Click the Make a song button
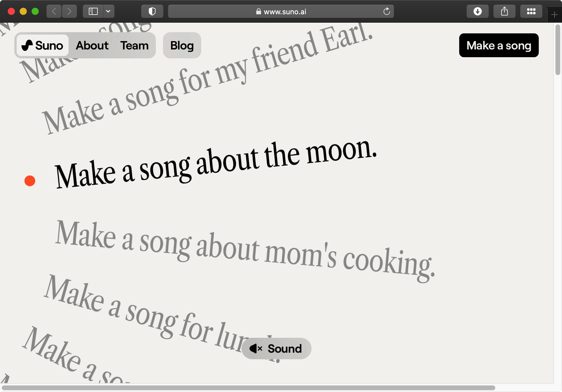 499,45
